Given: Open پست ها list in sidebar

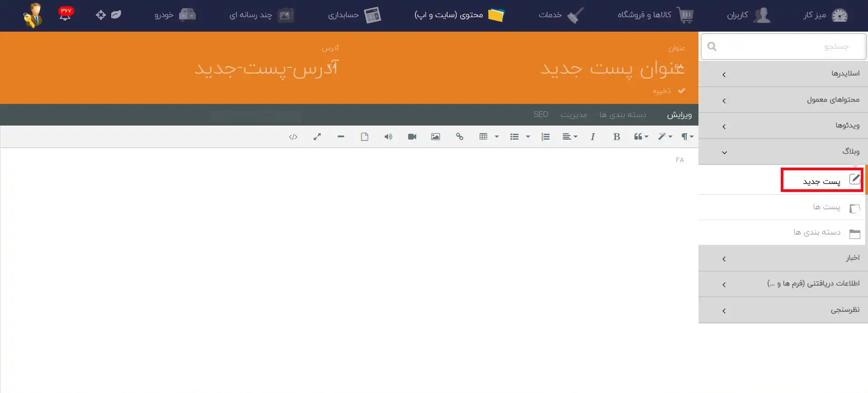Looking at the screenshot, I should 781,207.
